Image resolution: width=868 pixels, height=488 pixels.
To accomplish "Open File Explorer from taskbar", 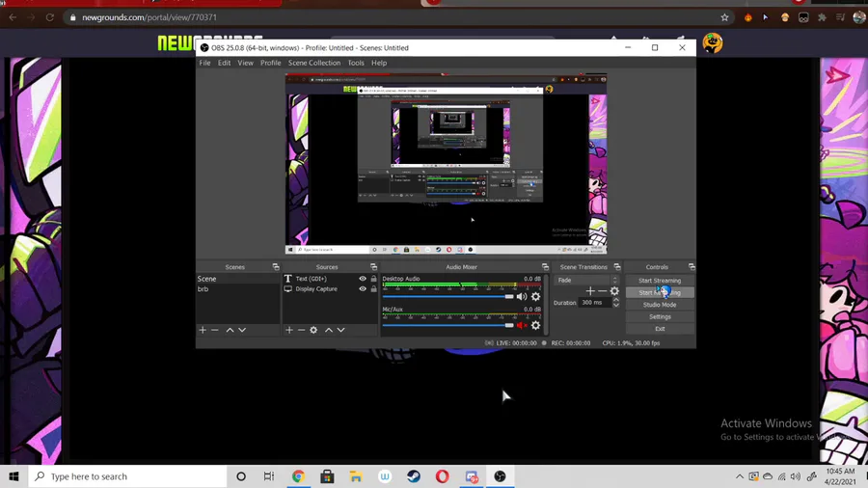I will click(356, 476).
